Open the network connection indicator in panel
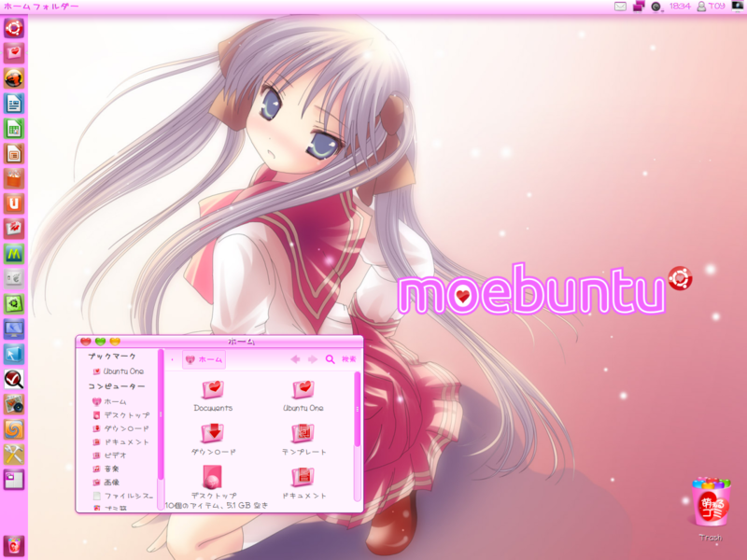Screen dimensions: 747x560 click(639, 7)
